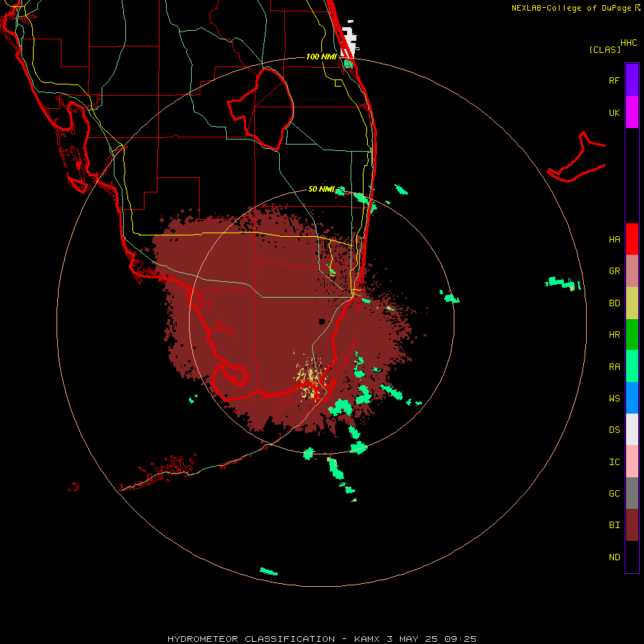The height and width of the screenshot is (644, 644).
Task: Click the 100 NMI range ring label
Action: click(x=321, y=57)
